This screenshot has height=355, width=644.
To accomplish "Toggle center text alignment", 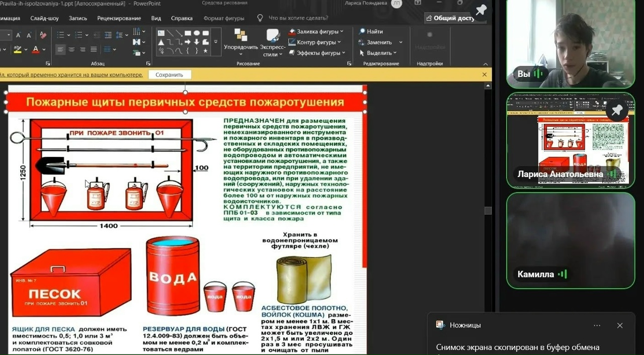I will (x=71, y=49).
